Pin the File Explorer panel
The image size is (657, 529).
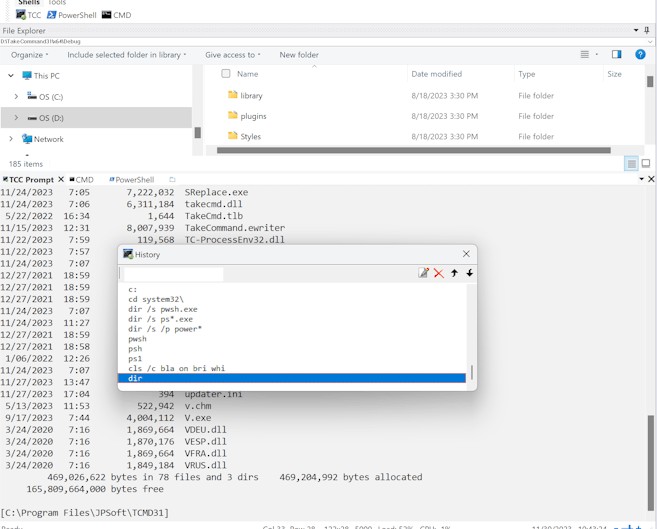coord(647,30)
